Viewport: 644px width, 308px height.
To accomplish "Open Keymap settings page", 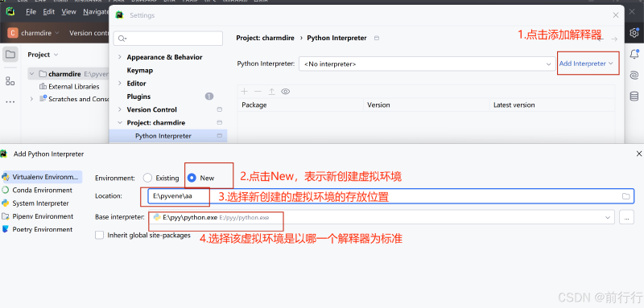I will pyautogui.click(x=139, y=70).
